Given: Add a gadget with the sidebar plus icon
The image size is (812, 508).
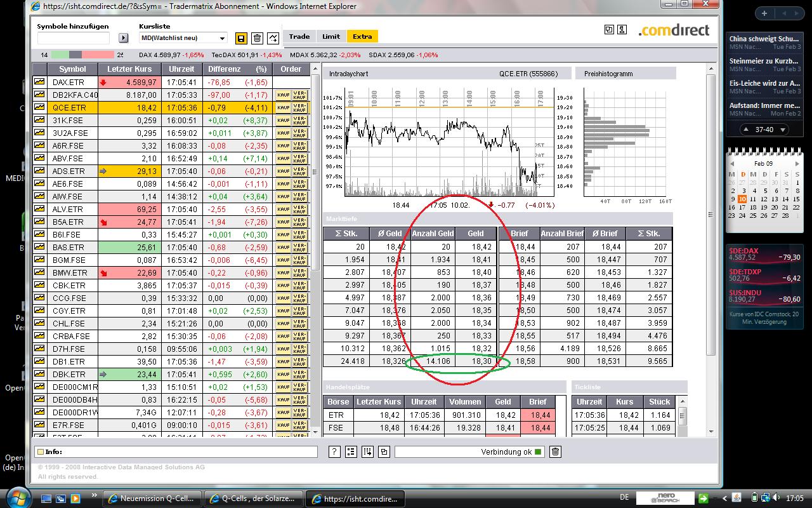Looking at the screenshot, I should pos(764,13).
